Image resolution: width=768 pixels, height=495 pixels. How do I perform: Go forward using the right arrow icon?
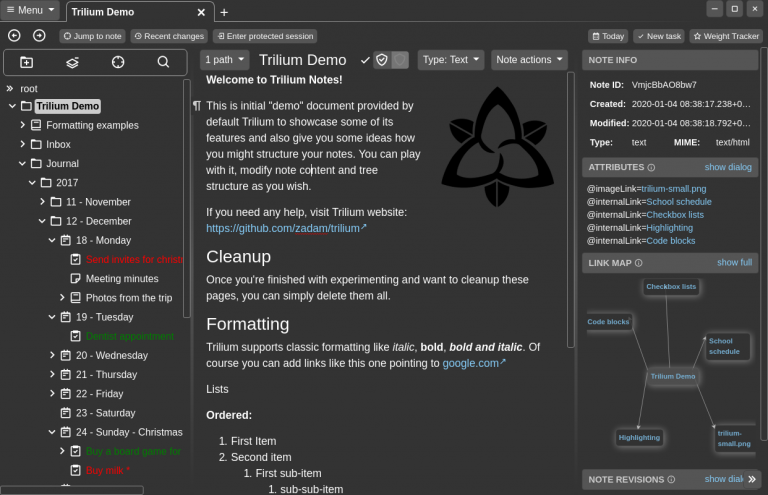point(39,36)
